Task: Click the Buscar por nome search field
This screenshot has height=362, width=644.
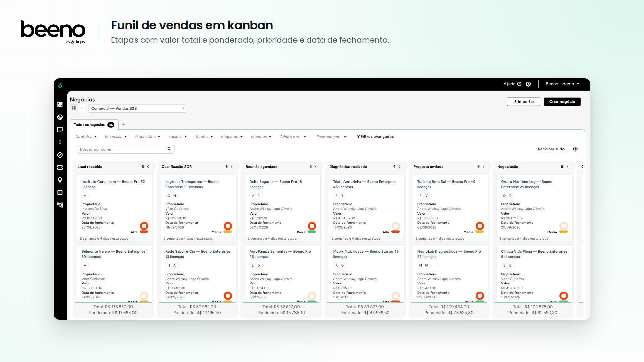Action: point(125,149)
